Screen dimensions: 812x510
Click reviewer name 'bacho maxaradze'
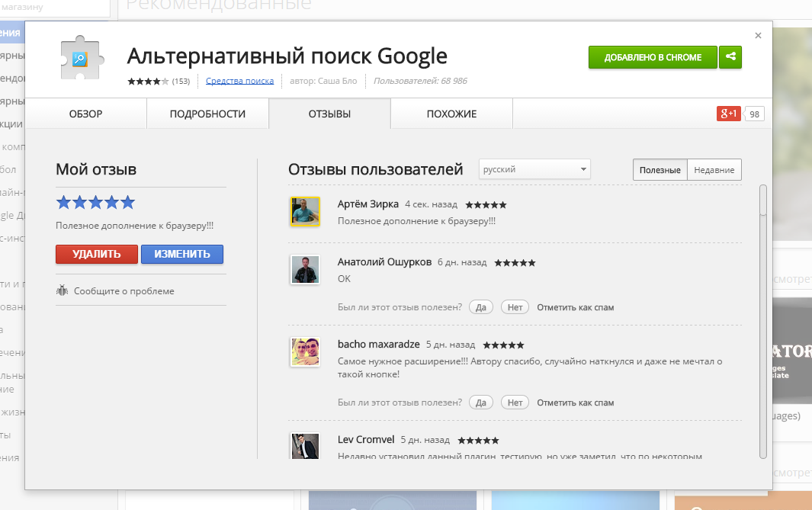(x=379, y=345)
